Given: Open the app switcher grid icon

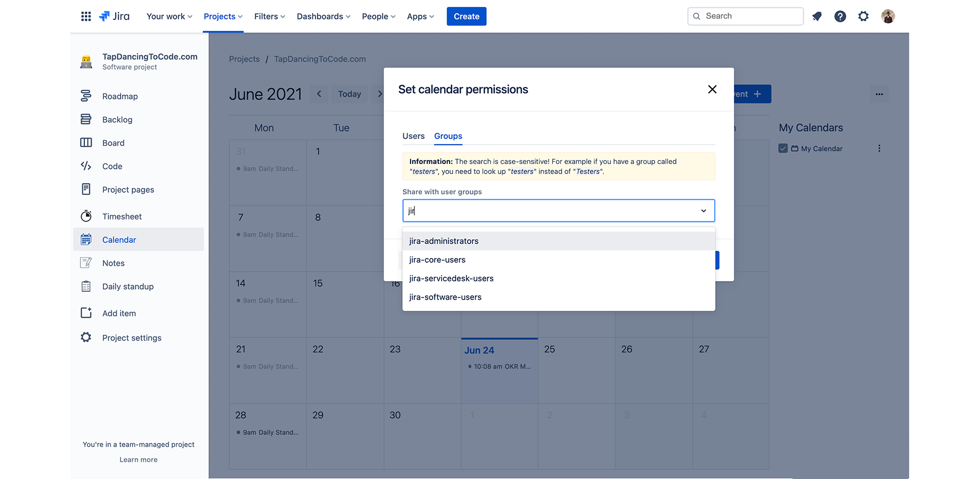Looking at the screenshot, I should click(x=86, y=16).
